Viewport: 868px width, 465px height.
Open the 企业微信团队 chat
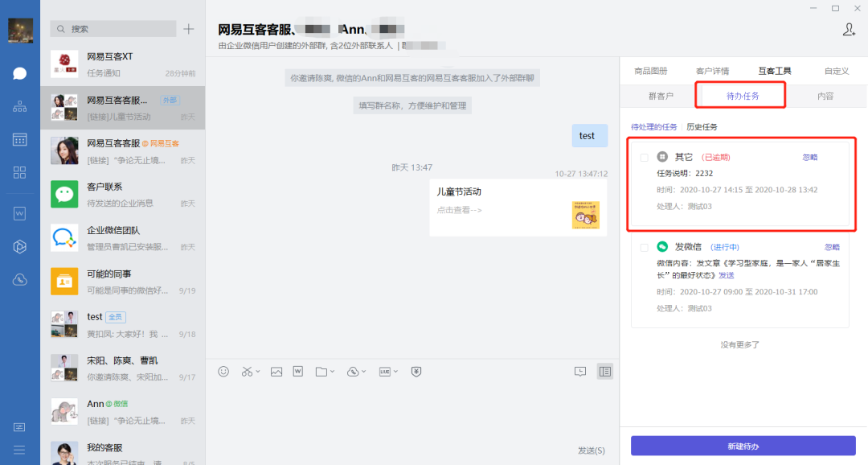(123, 238)
